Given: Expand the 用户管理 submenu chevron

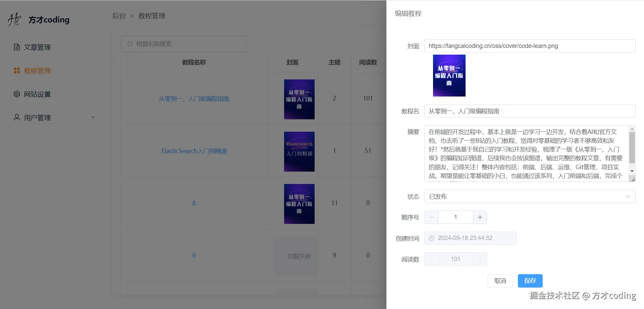Looking at the screenshot, I should click(93, 117).
